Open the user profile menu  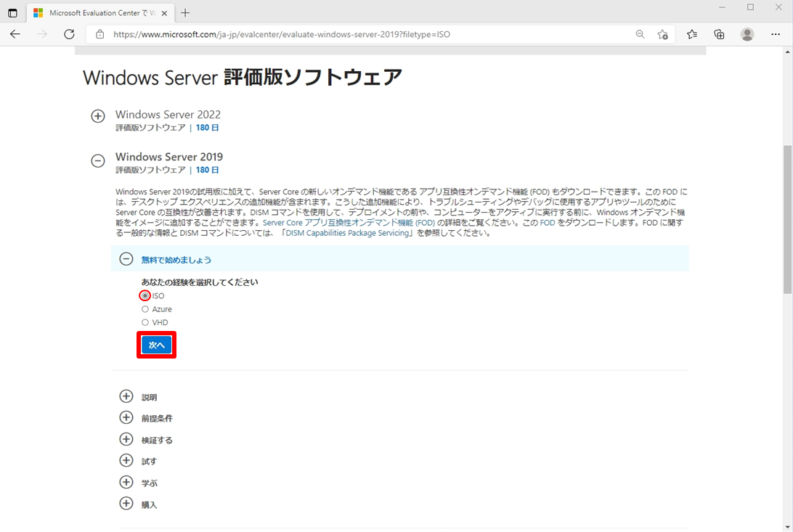click(747, 34)
